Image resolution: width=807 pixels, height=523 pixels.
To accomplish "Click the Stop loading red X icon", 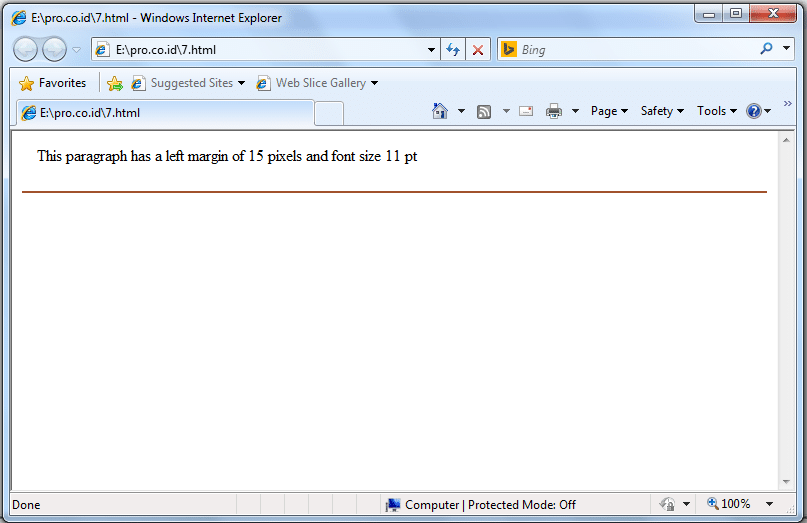I will coord(478,50).
